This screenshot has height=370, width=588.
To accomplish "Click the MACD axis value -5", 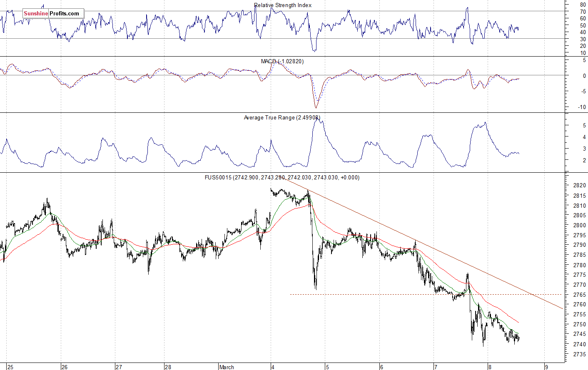I will point(583,92).
